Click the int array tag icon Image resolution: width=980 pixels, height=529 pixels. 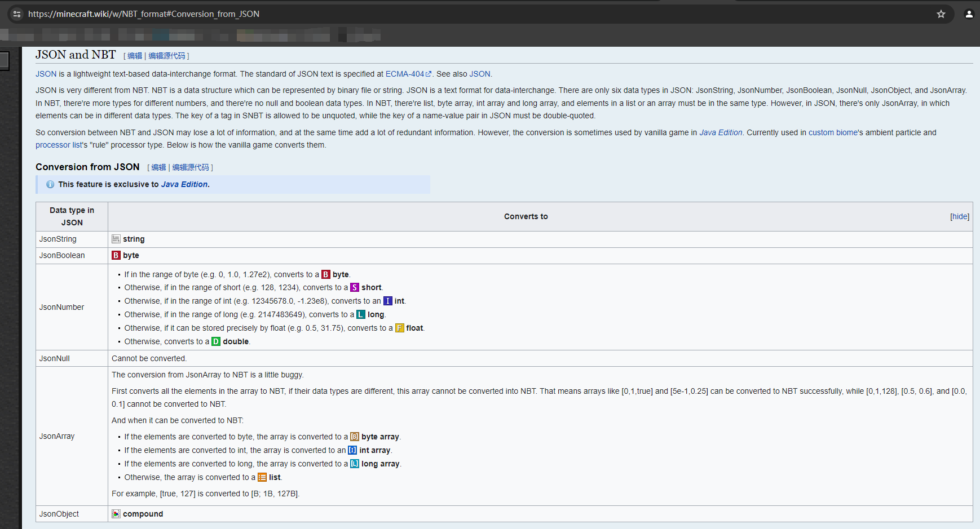coord(352,450)
